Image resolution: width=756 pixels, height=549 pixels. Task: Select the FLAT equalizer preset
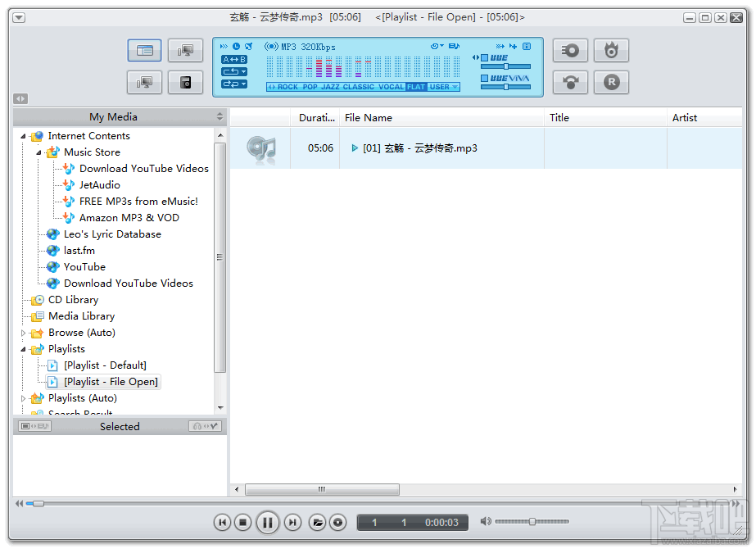click(x=416, y=87)
